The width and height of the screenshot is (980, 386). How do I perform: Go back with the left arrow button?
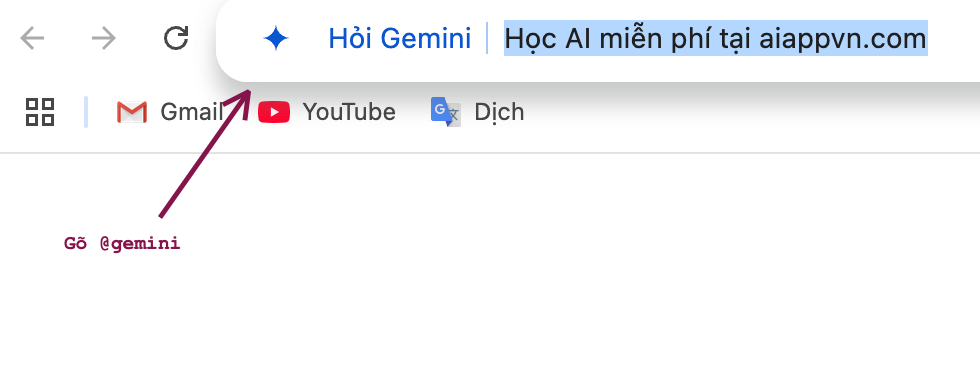[32, 39]
